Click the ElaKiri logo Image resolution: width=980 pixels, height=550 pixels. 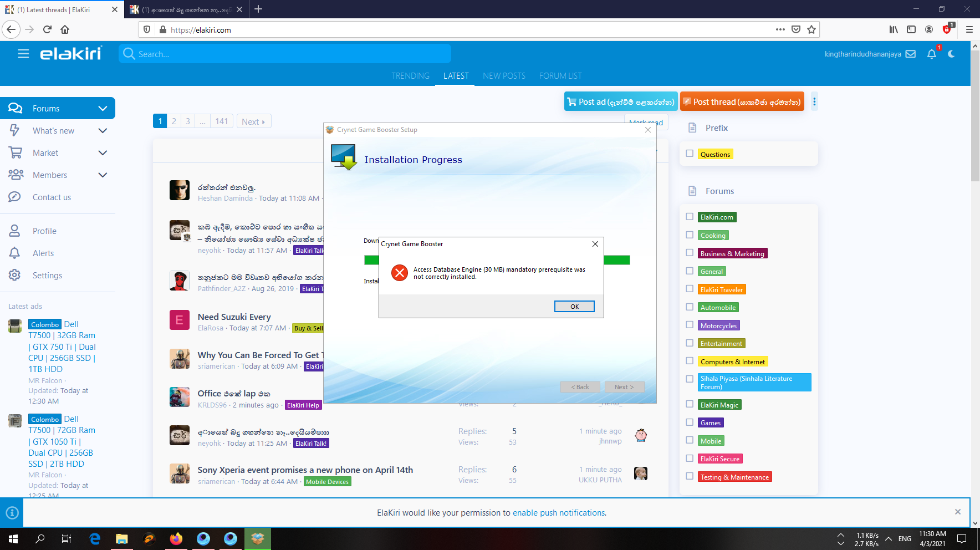coord(71,54)
